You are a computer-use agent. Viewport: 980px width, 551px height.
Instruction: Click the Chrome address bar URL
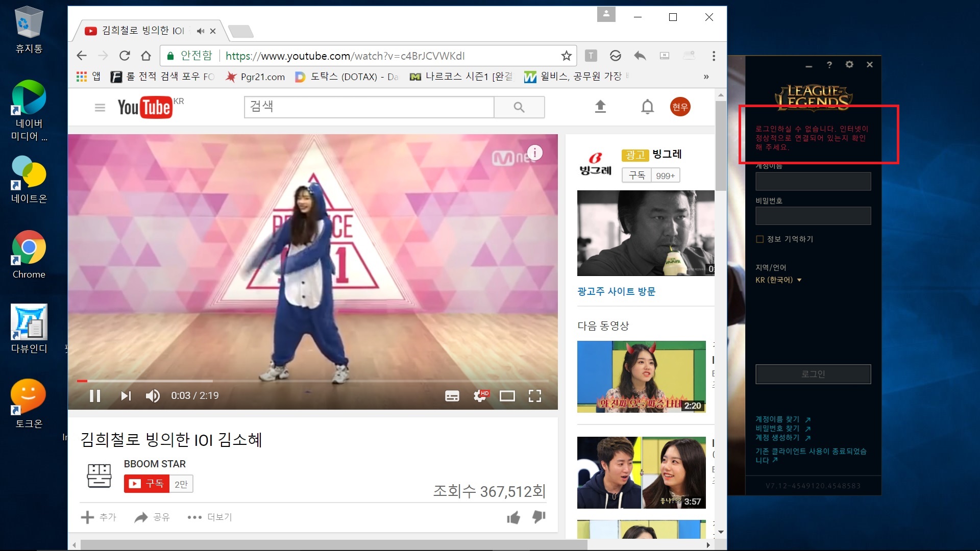[345, 56]
